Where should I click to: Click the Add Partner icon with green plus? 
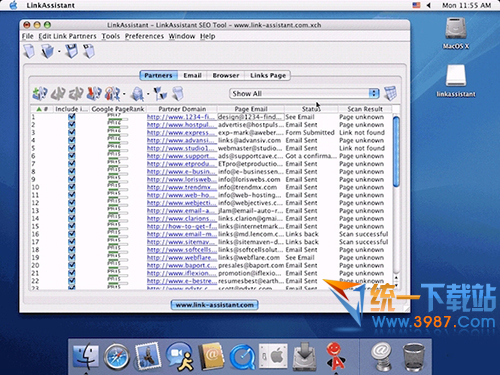point(40,94)
